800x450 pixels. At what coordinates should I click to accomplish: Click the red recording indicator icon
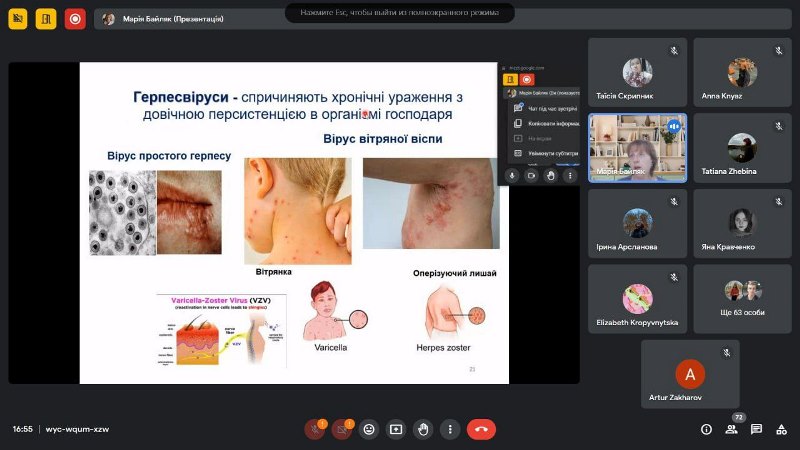[74, 18]
